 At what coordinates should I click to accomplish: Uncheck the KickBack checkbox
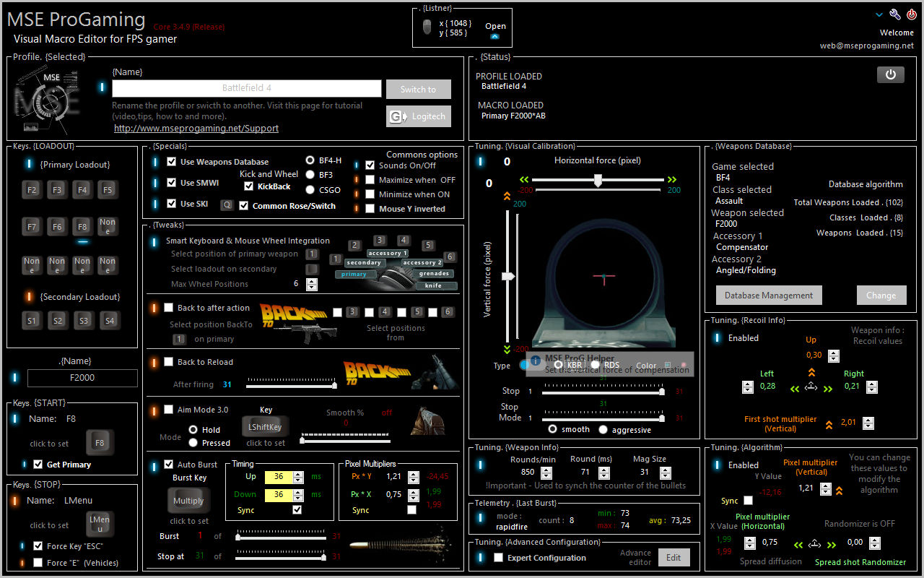249,186
